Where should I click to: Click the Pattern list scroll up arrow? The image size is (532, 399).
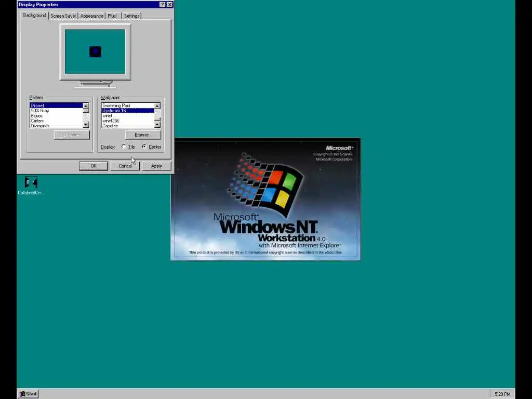[86, 106]
